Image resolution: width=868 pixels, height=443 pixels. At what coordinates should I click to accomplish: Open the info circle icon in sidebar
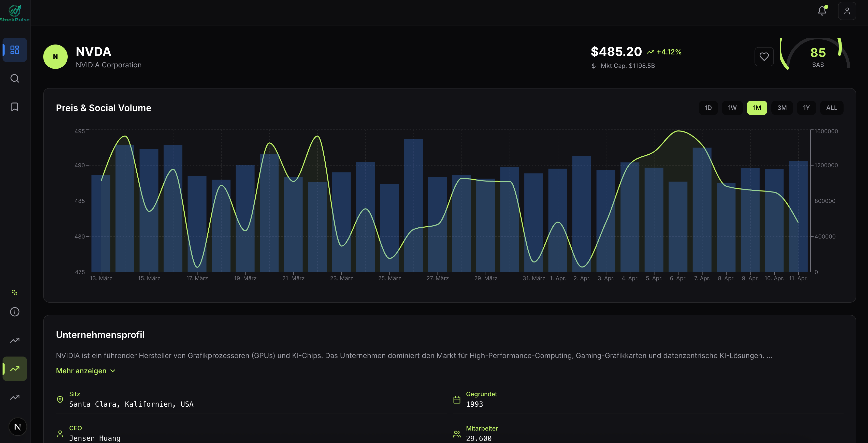click(15, 312)
